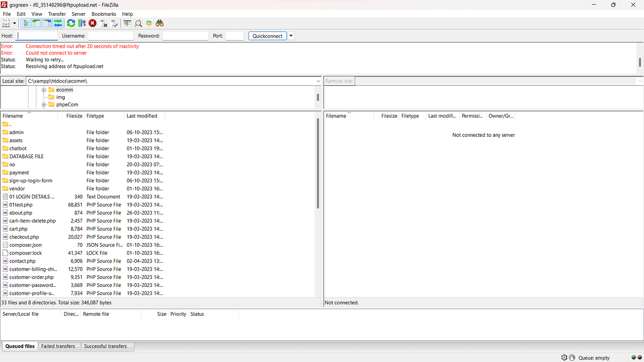
Task: Click the binoculars file search icon
Action: [160, 23]
